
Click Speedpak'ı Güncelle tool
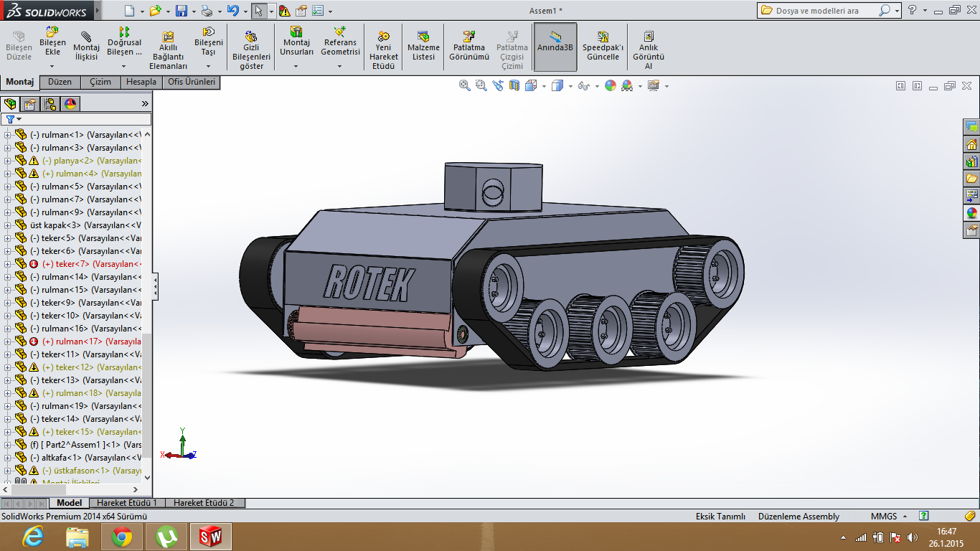(603, 47)
